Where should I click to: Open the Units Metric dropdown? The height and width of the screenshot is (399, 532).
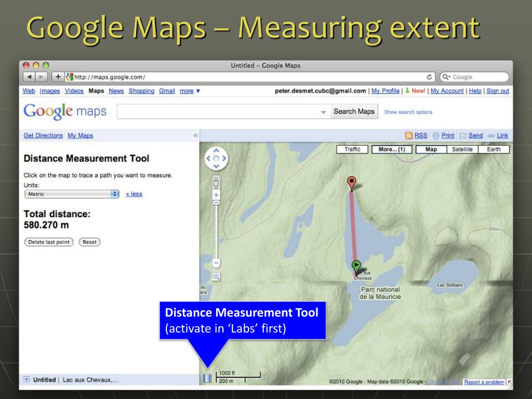[72, 194]
